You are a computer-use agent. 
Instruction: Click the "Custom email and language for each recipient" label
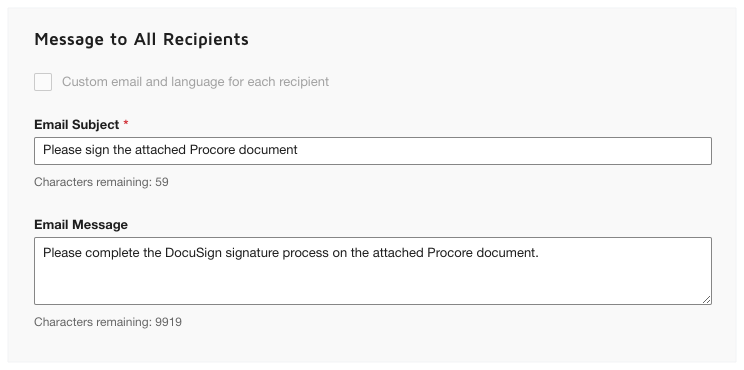(x=195, y=82)
